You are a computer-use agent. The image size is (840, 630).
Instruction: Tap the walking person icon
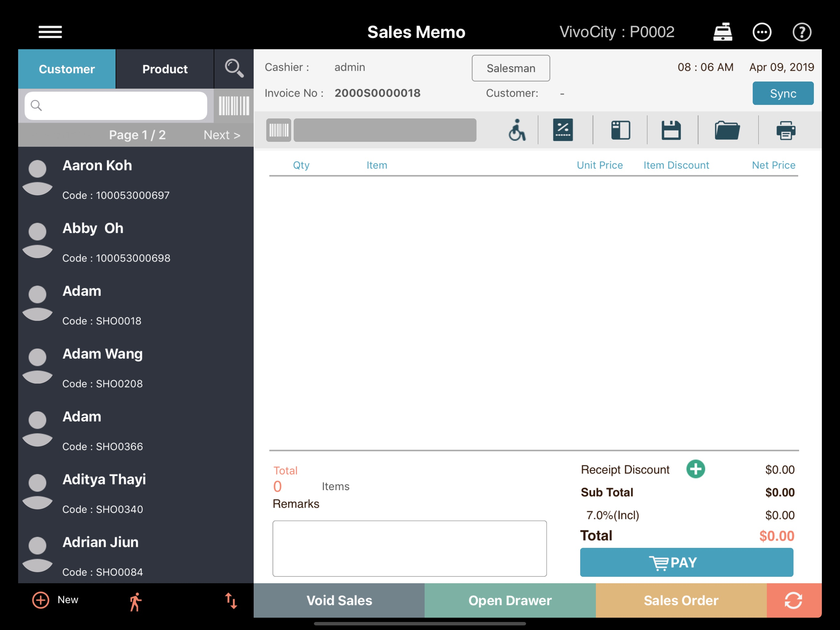135,601
